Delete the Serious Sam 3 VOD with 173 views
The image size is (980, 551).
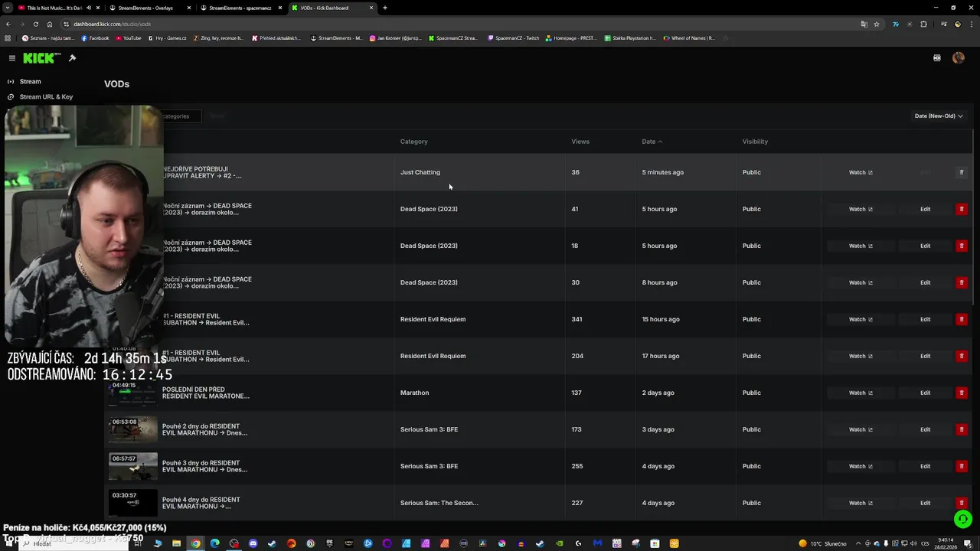(962, 429)
